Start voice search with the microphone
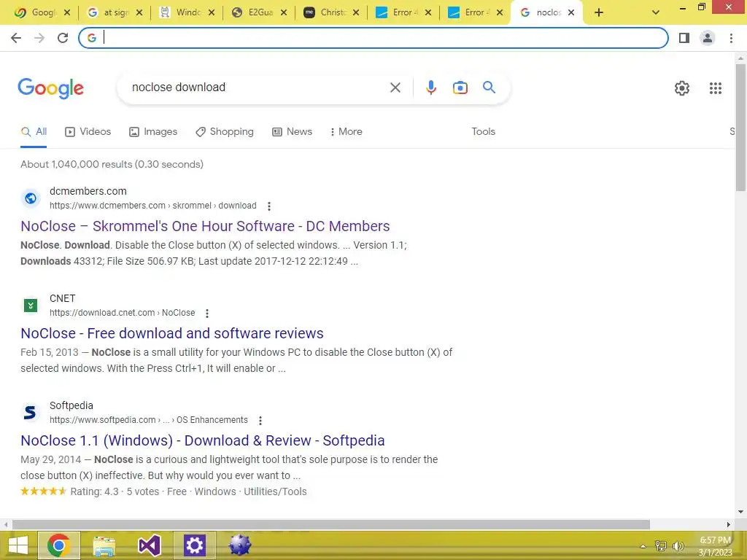The height and width of the screenshot is (560, 747). [x=431, y=87]
